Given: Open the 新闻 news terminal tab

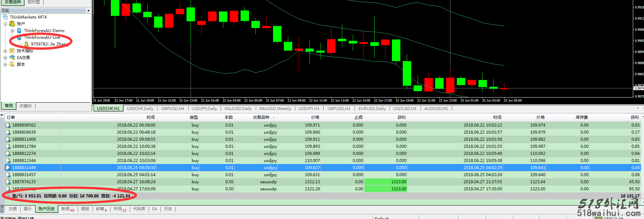Looking at the screenshot, I should [x=66, y=209].
